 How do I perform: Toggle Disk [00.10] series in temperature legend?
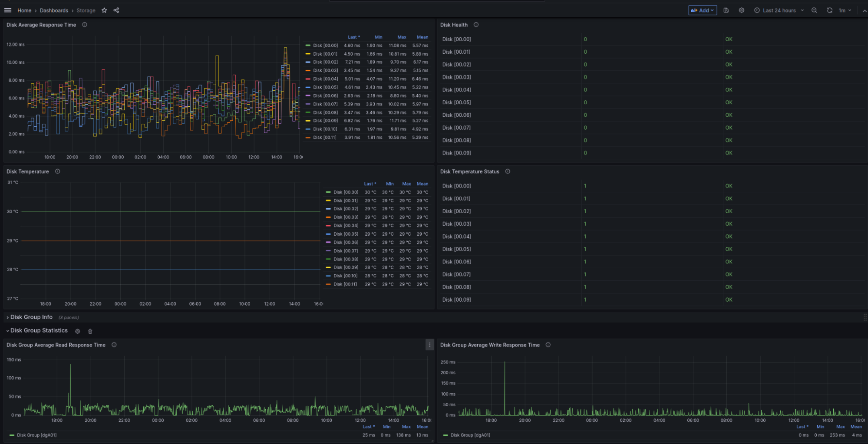coord(346,276)
